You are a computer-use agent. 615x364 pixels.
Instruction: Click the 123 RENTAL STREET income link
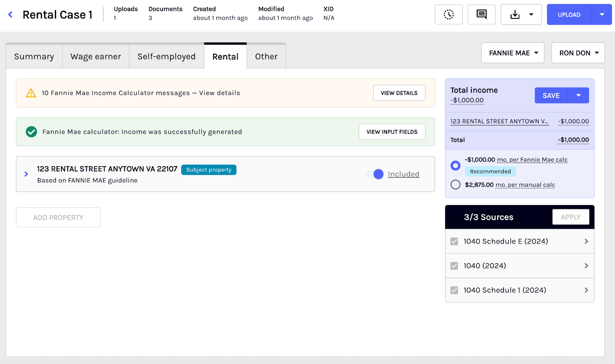click(x=499, y=121)
